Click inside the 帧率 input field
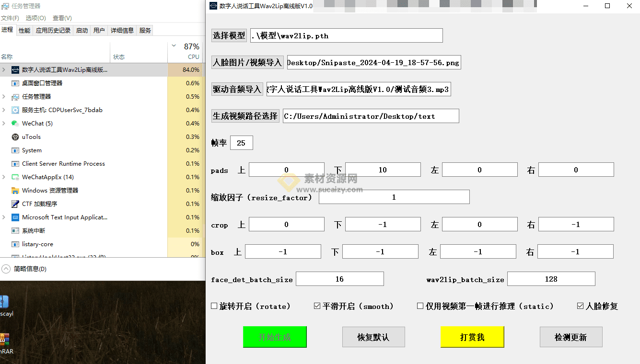Image resolution: width=640 pixels, height=364 pixels. pos(241,142)
